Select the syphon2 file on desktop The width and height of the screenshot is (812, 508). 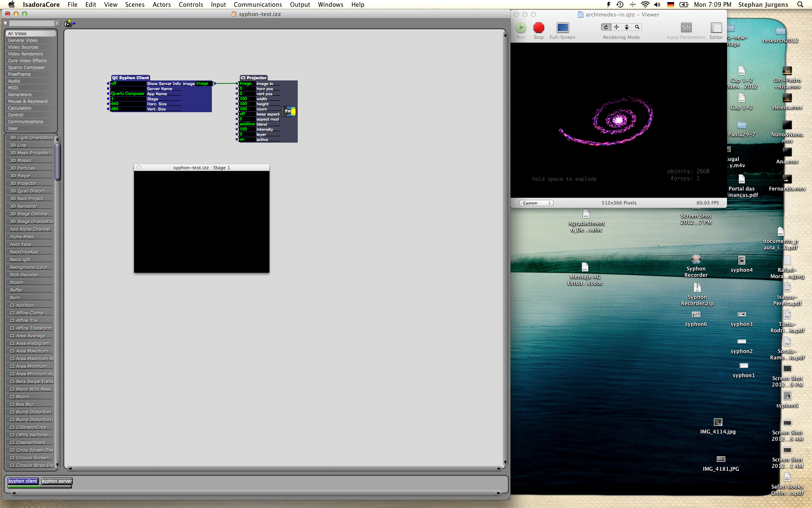pos(741,342)
